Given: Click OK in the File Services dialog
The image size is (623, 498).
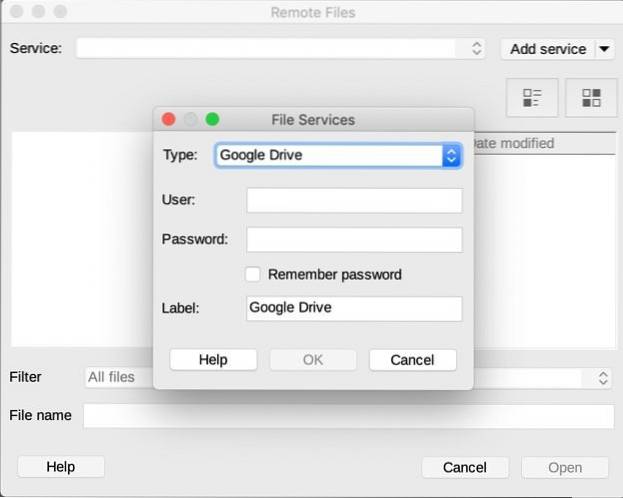Looking at the screenshot, I should (312, 360).
